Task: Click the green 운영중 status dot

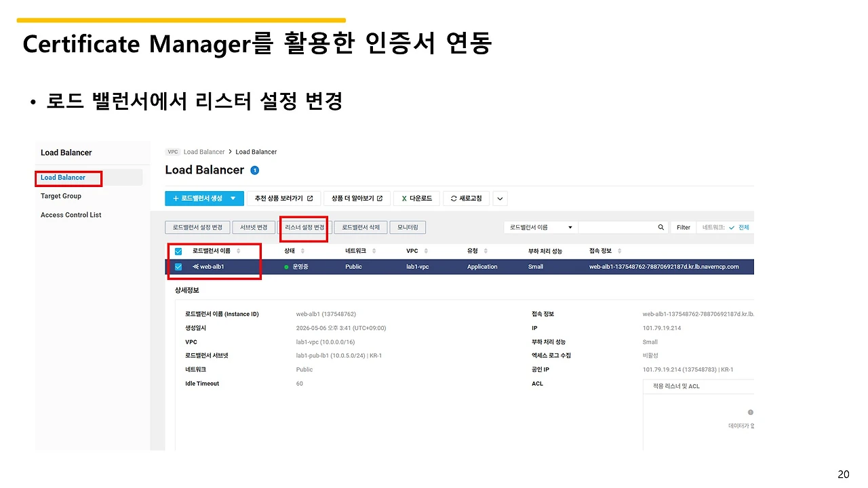Action: pyautogui.click(x=287, y=267)
